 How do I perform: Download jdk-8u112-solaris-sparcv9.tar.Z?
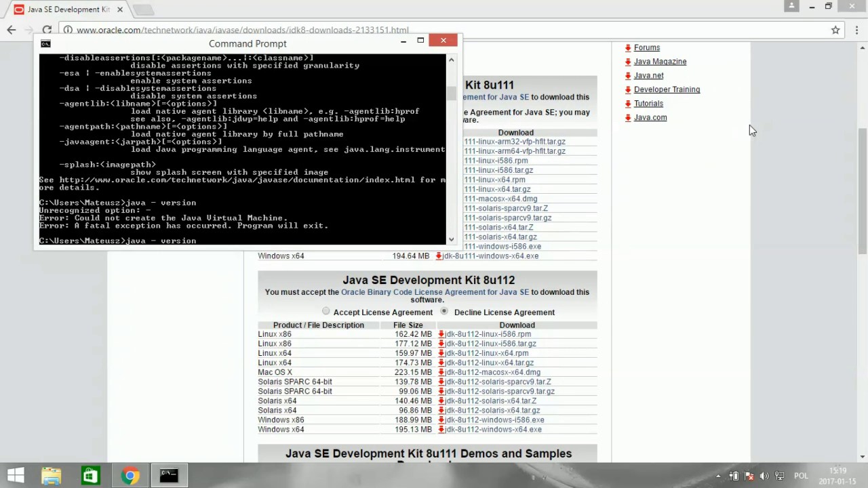(498, 382)
